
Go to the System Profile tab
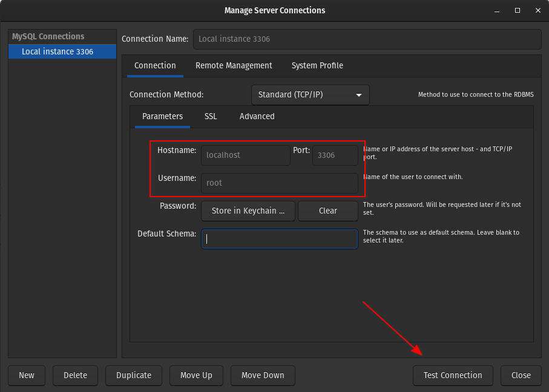(x=317, y=65)
